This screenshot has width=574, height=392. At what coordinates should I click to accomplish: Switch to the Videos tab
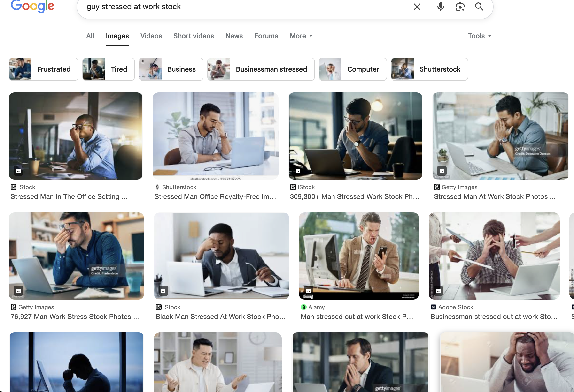click(x=151, y=36)
